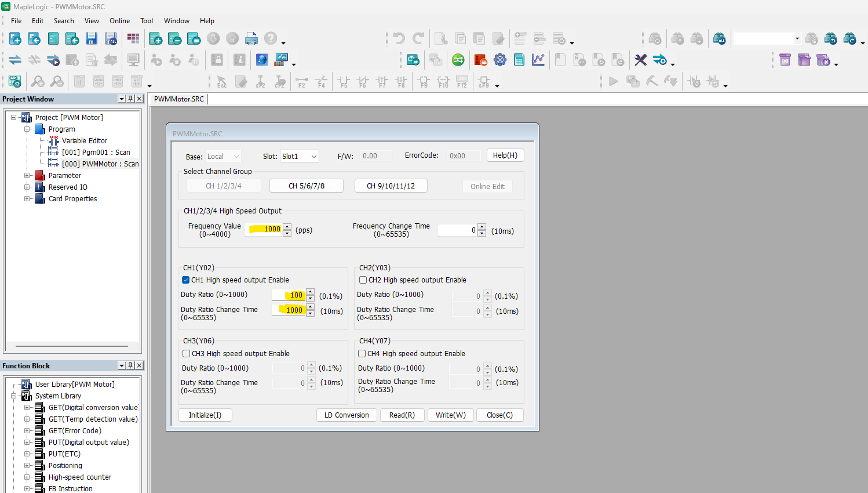Click the CH 5/6/7/8 channel group button
The width and height of the screenshot is (868, 493).
click(x=306, y=186)
